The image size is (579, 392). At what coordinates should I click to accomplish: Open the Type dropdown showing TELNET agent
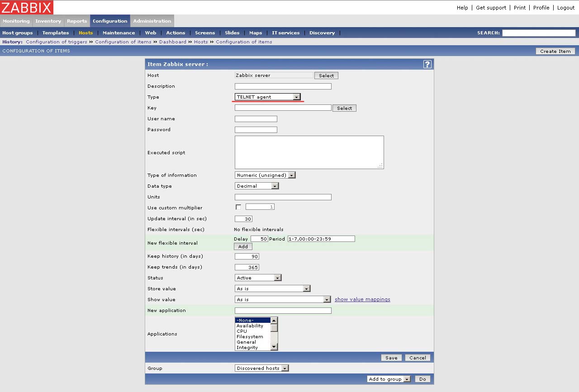(x=267, y=97)
